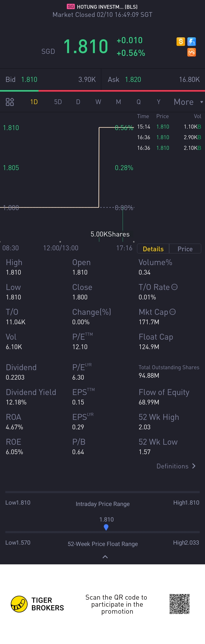Tap the Mkt Cap info icon
This screenshot has width=205, height=644.
point(173,312)
